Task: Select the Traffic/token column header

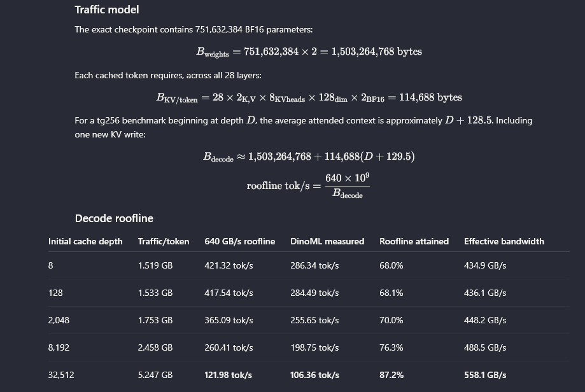Action: (x=164, y=241)
